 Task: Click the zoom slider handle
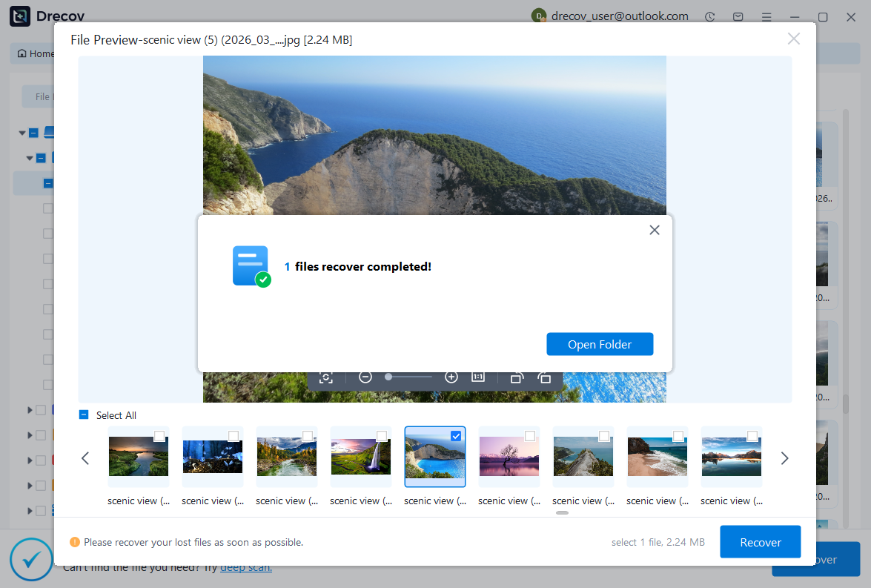388,377
